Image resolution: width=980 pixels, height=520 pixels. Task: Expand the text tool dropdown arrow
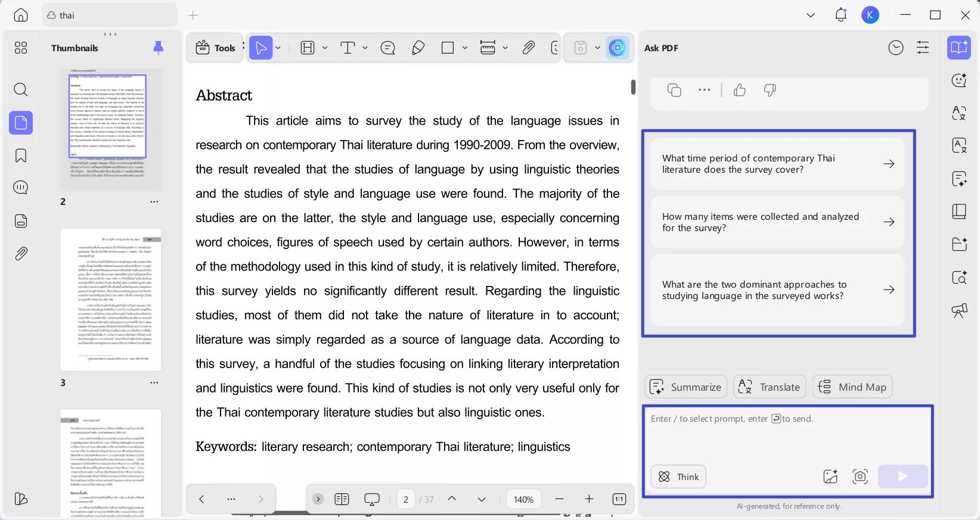click(365, 48)
